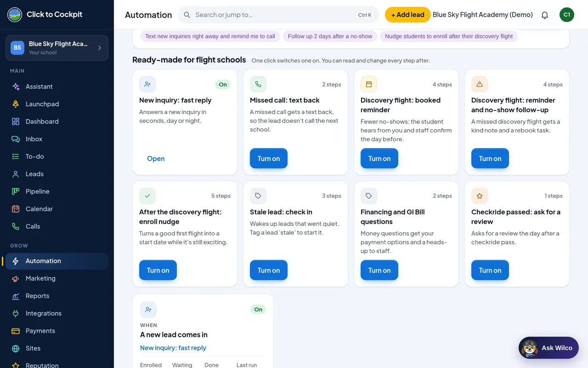Viewport: 588px width, 368px height.
Task: Open the Dashboard menu item
Action: tap(57, 121)
